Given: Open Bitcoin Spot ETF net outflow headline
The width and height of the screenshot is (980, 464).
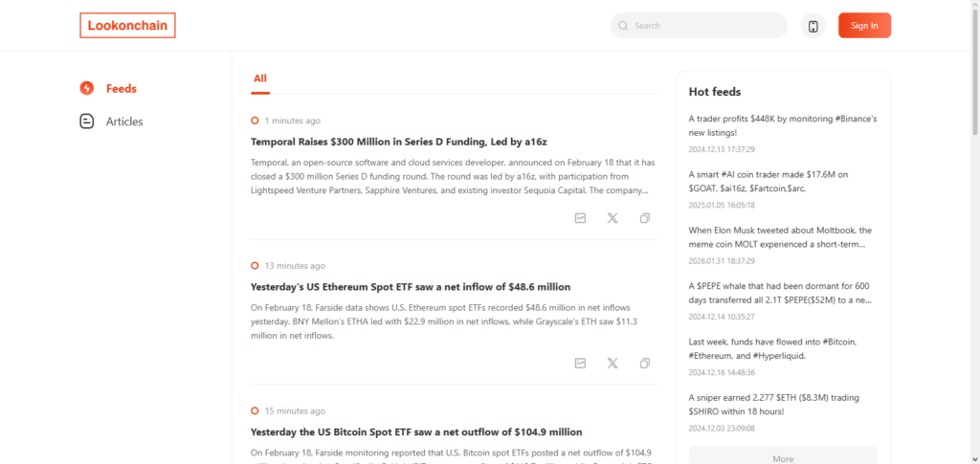Looking at the screenshot, I should point(416,432).
